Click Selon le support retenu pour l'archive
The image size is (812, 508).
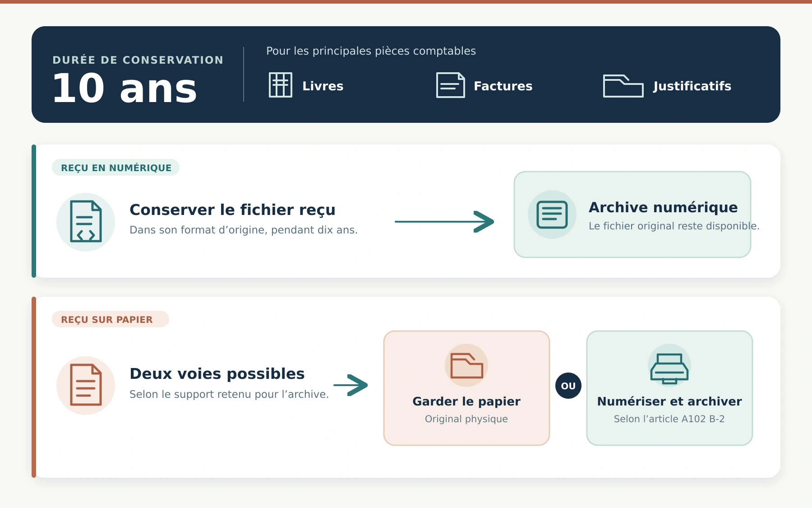229,394
